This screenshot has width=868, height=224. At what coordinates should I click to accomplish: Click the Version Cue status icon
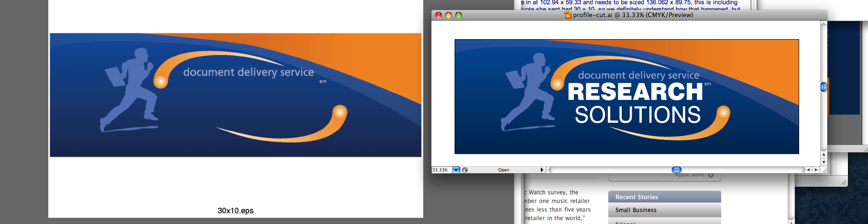click(465, 170)
